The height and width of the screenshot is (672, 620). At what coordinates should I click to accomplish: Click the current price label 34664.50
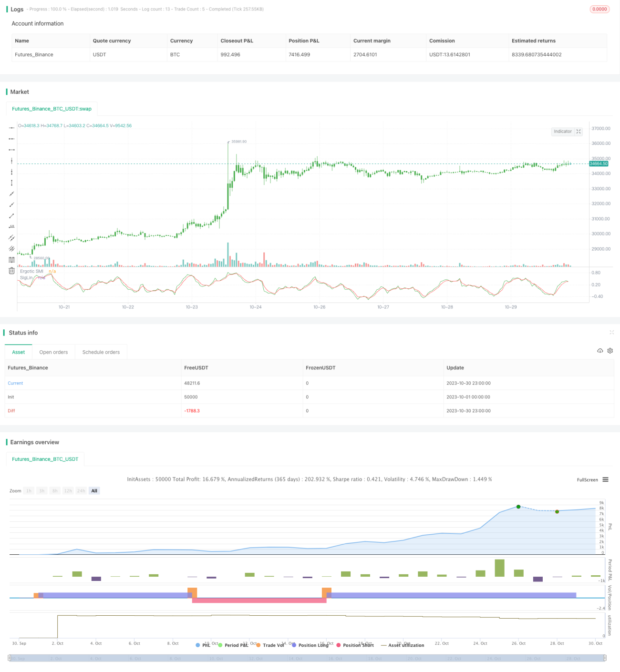[599, 163]
